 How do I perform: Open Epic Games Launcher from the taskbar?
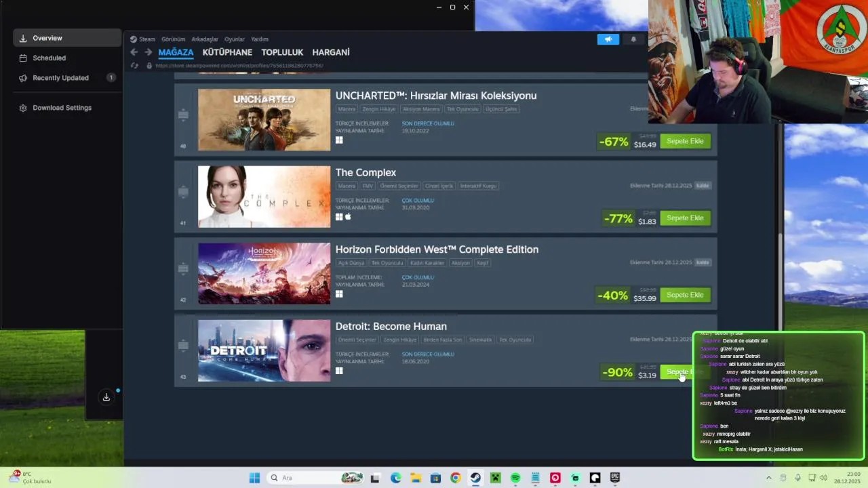pyautogui.click(x=615, y=478)
